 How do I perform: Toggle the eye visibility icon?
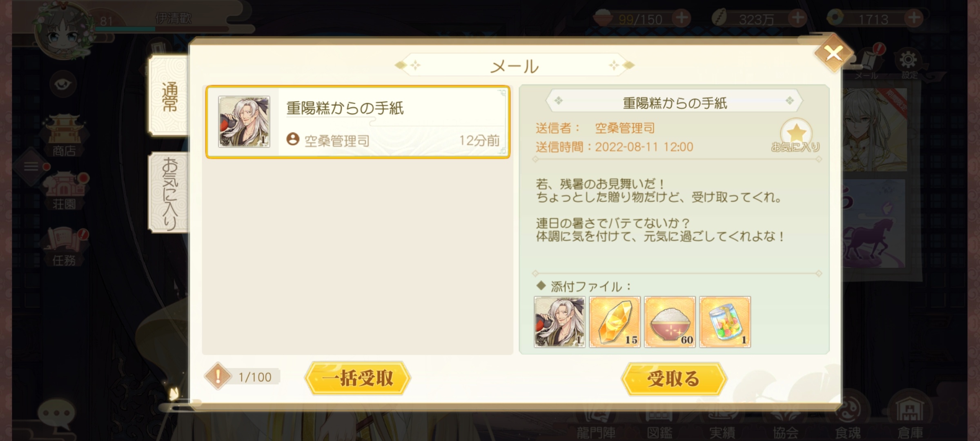coord(63,84)
